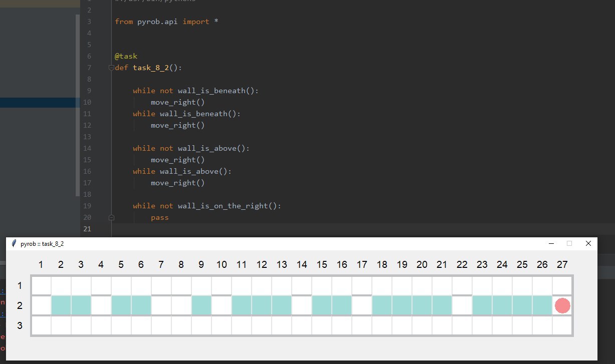Click the move_right() call on line 17
Screen dimensions: 615x364
(178, 183)
